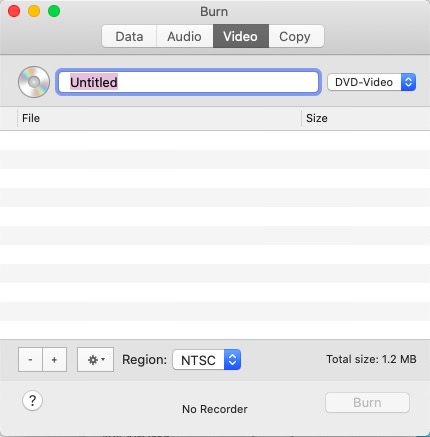Sort by the Size column header

[366, 118]
